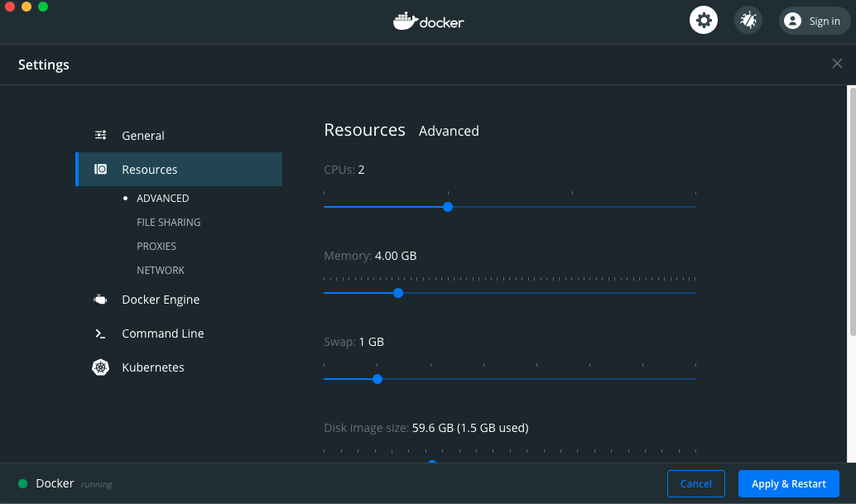Open settings via the gear icon
Viewport: 856px width, 504px height.
[703, 20]
